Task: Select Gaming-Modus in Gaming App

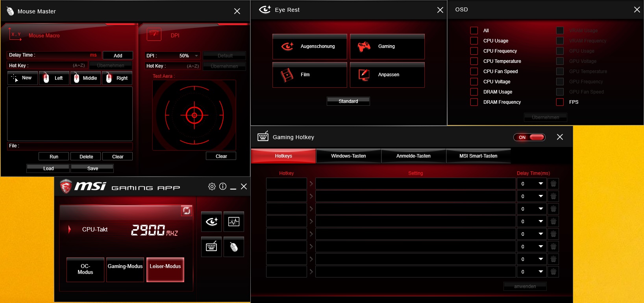Action: pos(125,270)
